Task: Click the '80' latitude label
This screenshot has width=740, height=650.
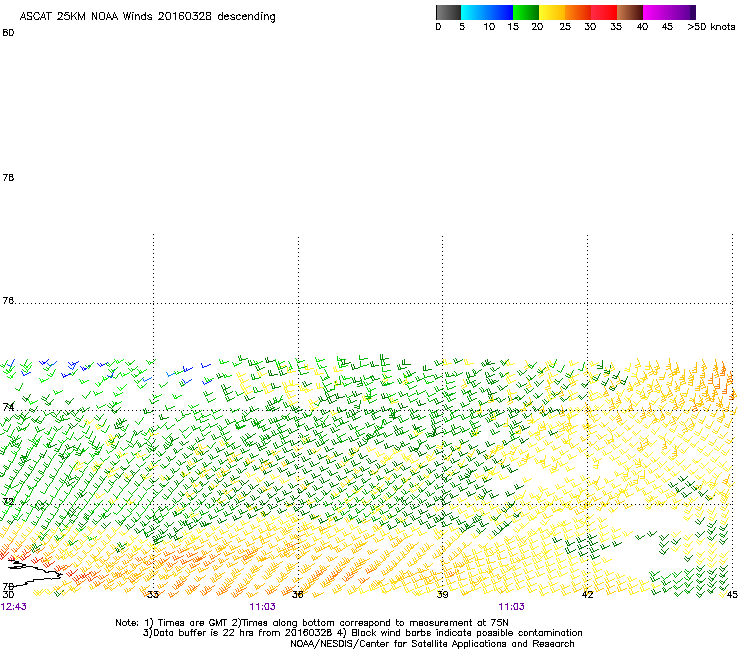Action: click(x=8, y=33)
